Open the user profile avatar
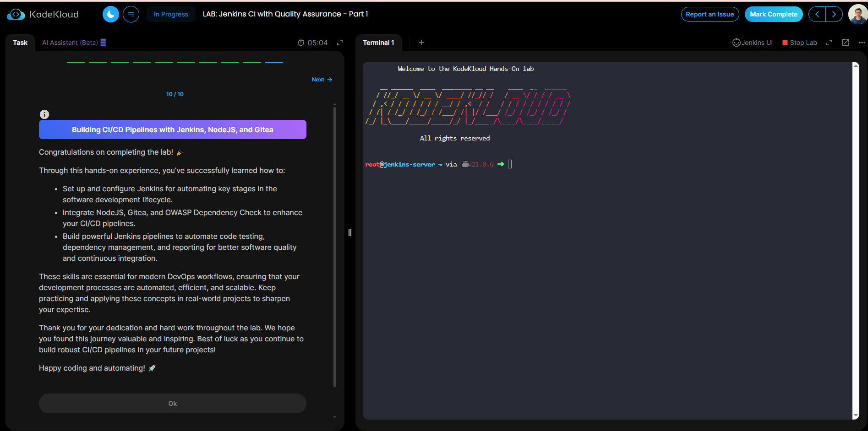This screenshot has width=868, height=431. [x=858, y=14]
